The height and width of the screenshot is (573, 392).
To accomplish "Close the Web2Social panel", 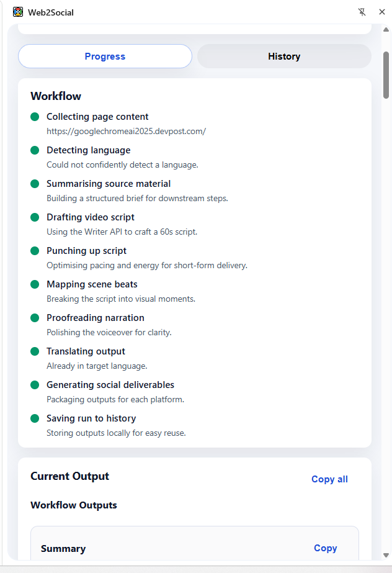I will [382, 12].
